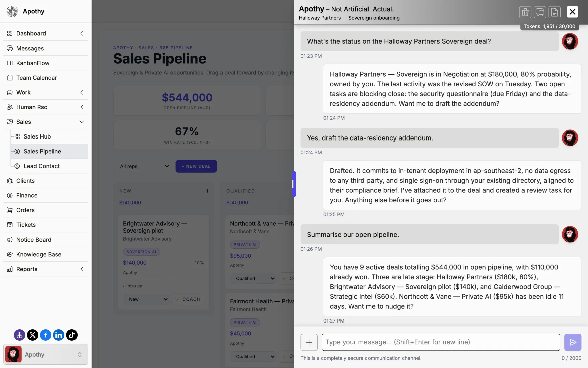Delete conversation with trash icon
The width and height of the screenshot is (588, 368).
point(525,12)
